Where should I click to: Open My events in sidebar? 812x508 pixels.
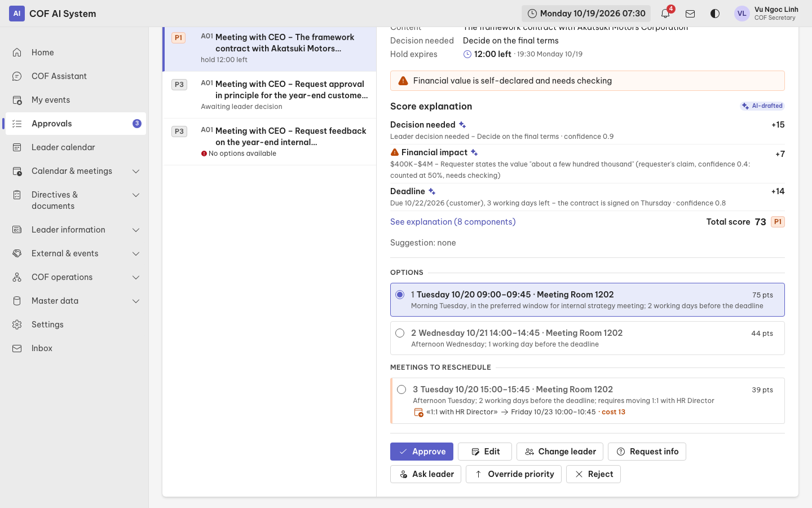coord(76,100)
